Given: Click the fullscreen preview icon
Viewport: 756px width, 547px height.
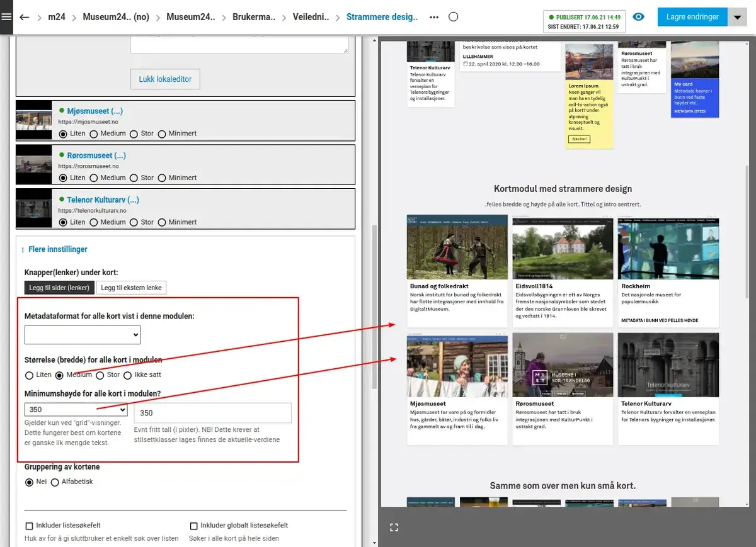Looking at the screenshot, I should (x=394, y=527).
